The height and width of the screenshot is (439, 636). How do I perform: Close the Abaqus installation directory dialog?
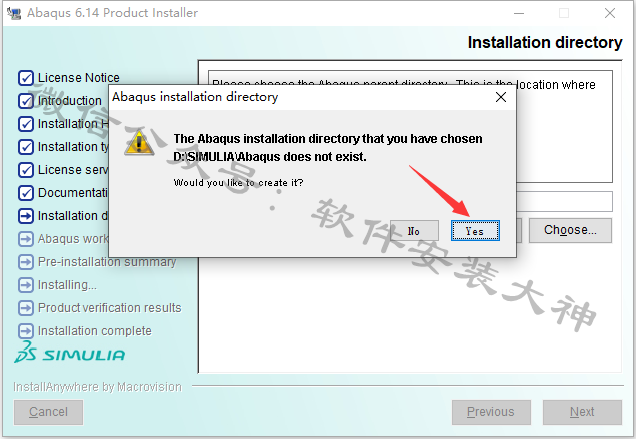(501, 97)
